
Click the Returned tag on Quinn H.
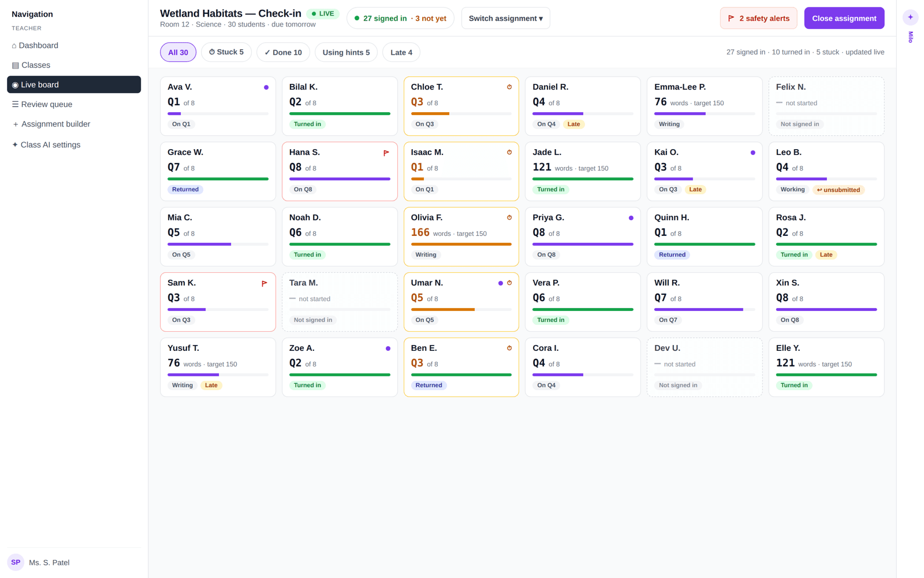coord(672,255)
